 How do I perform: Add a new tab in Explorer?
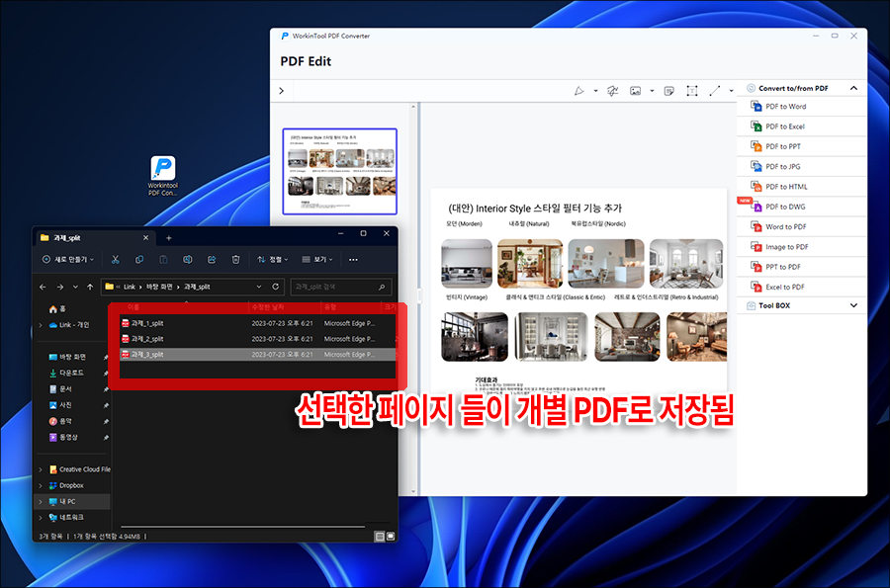pos(168,238)
